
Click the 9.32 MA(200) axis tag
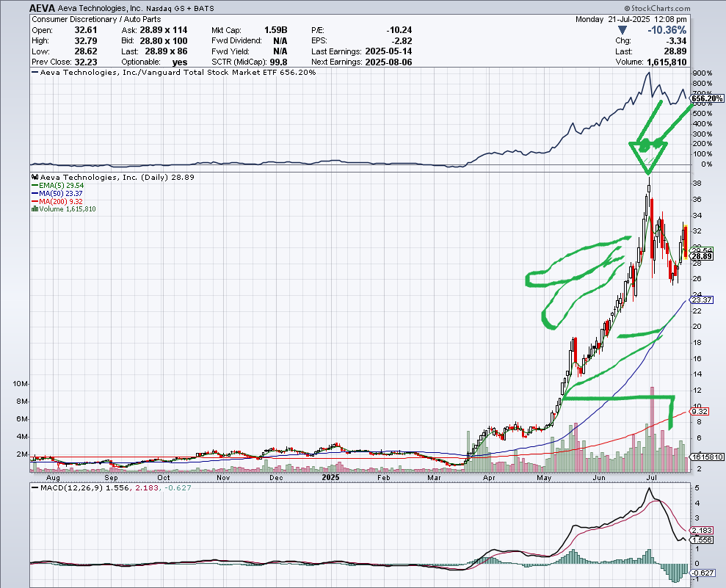coord(700,412)
